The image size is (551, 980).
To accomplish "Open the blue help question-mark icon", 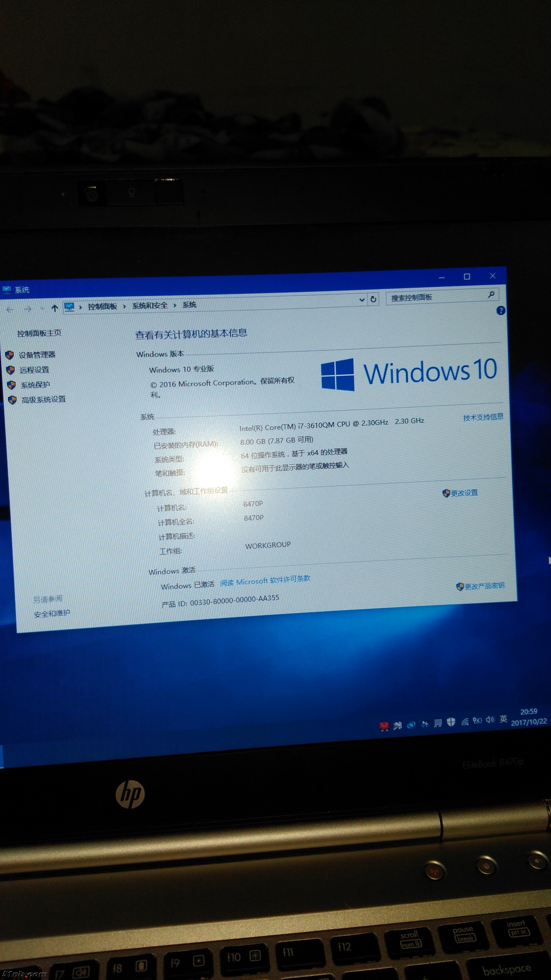I will (x=501, y=310).
